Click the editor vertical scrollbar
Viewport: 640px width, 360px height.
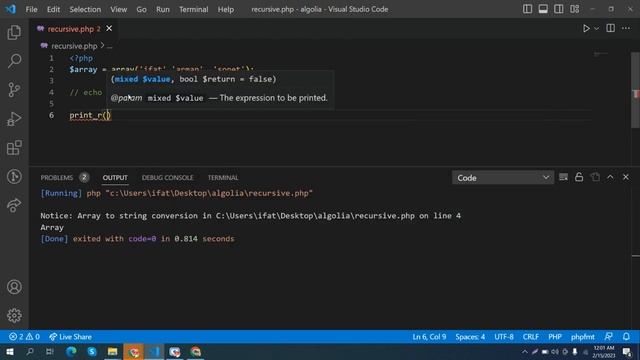(x=636, y=91)
